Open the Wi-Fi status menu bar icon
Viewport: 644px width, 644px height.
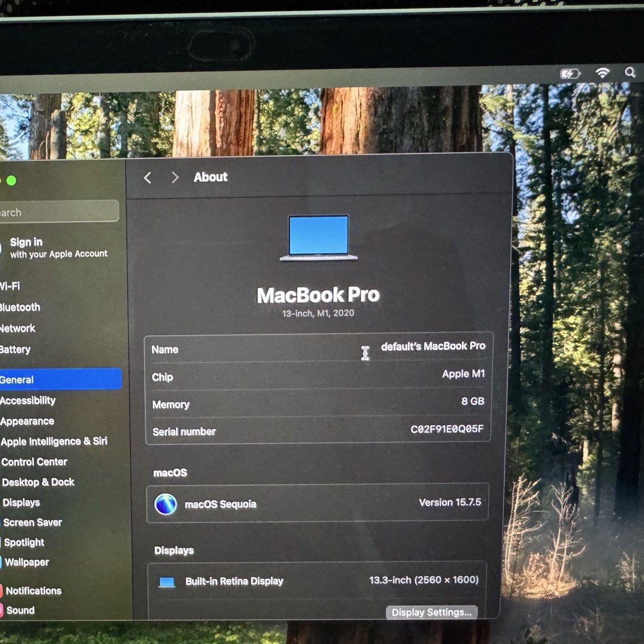pyautogui.click(x=602, y=73)
